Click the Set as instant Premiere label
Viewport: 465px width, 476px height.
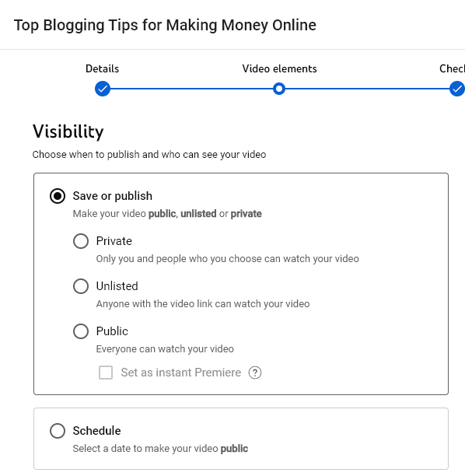(181, 373)
